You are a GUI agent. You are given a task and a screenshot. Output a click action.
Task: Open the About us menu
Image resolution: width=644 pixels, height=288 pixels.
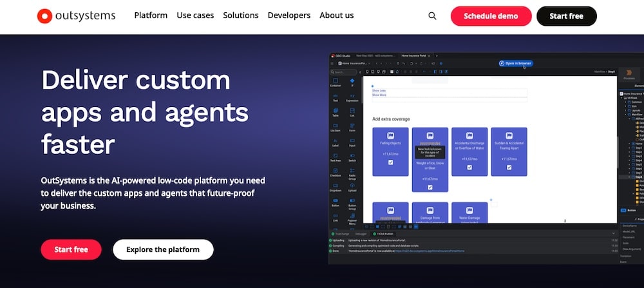click(x=336, y=15)
